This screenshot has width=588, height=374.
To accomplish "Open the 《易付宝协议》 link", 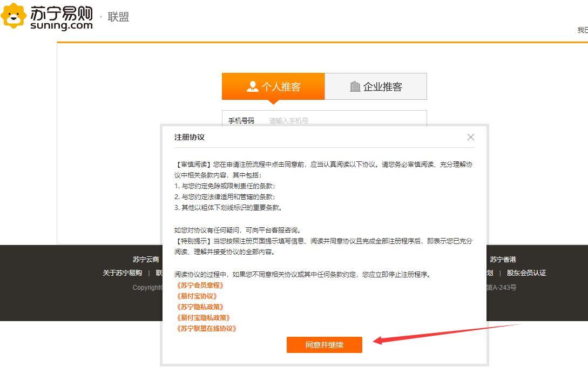I will pyautogui.click(x=197, y=296).
